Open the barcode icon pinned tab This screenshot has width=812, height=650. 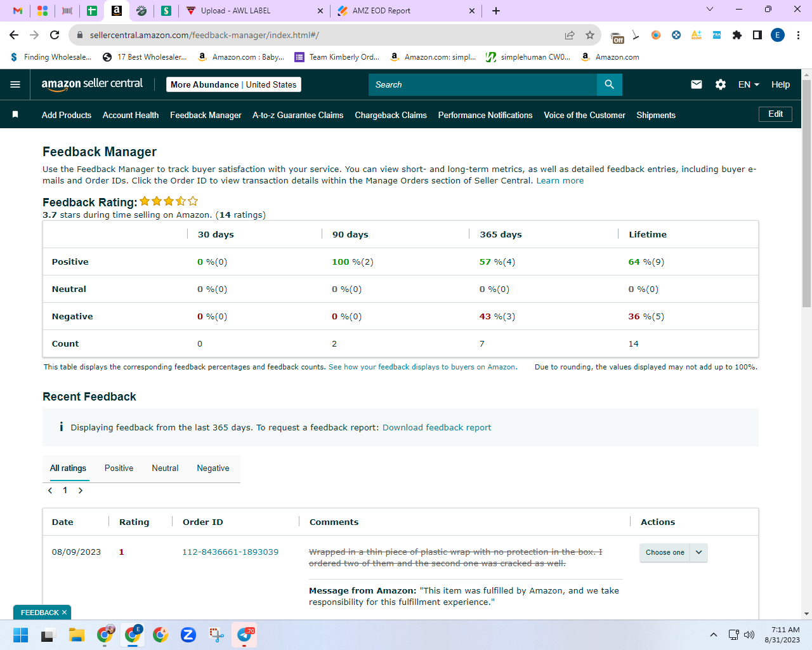67,11
